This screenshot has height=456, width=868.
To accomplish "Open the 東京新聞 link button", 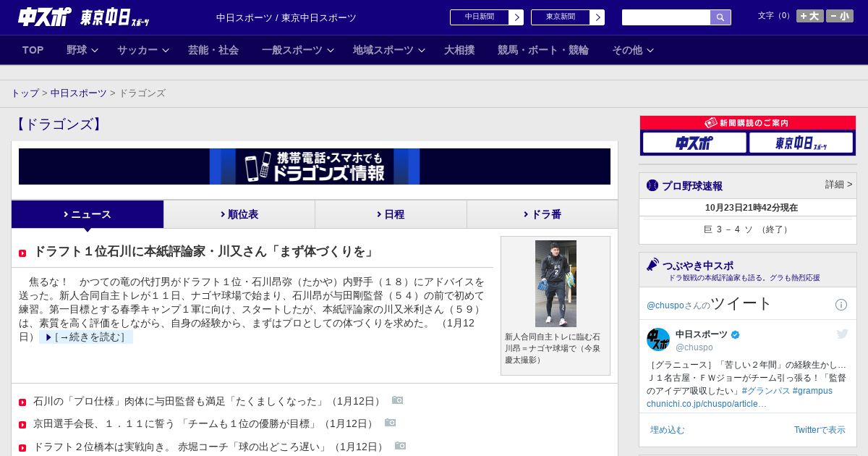I will [560, 17].
